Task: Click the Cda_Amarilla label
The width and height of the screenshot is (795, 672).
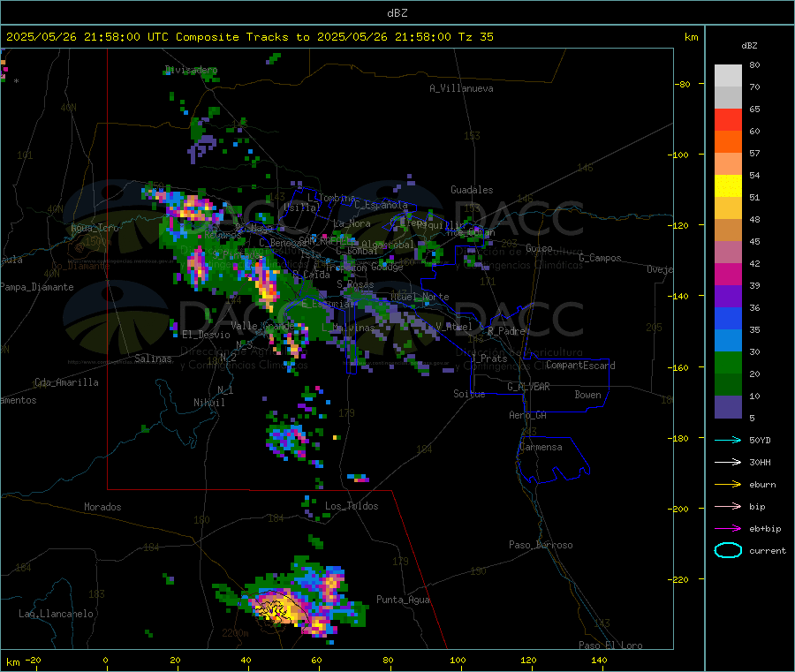Action: [67, 382]
